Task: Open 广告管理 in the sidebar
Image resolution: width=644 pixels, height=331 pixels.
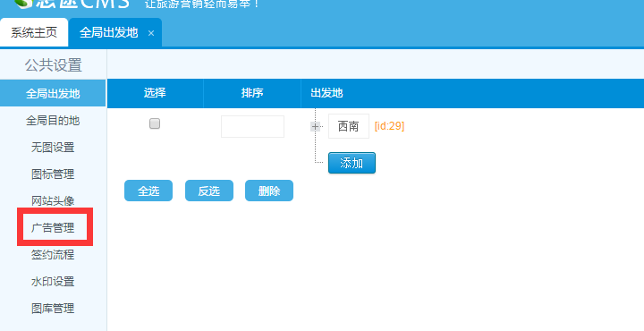Action: [53, 227]
